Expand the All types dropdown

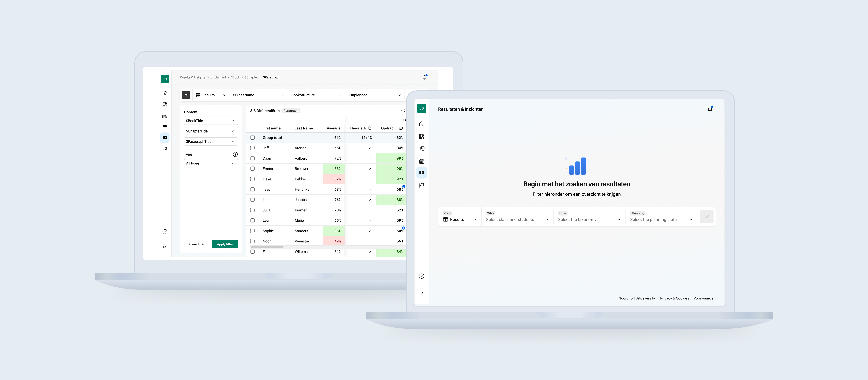pyautogui.click(x=211, y=163)
